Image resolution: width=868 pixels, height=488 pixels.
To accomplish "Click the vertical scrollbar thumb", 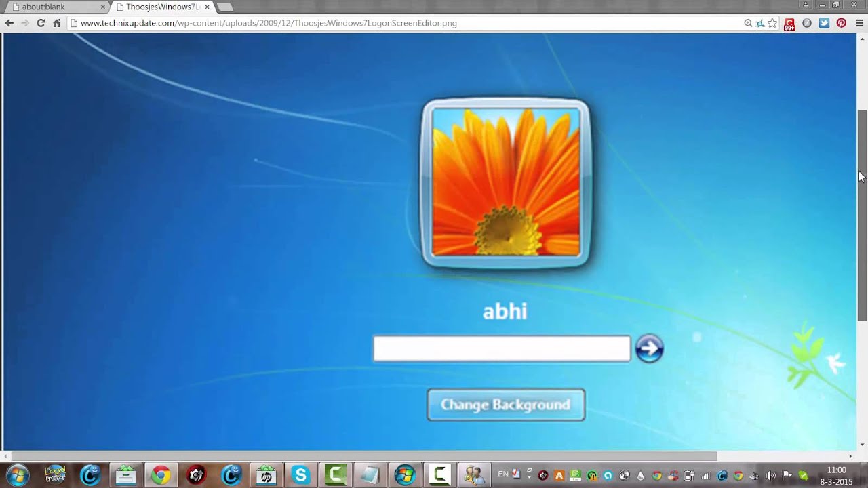I will click(862, 216).
